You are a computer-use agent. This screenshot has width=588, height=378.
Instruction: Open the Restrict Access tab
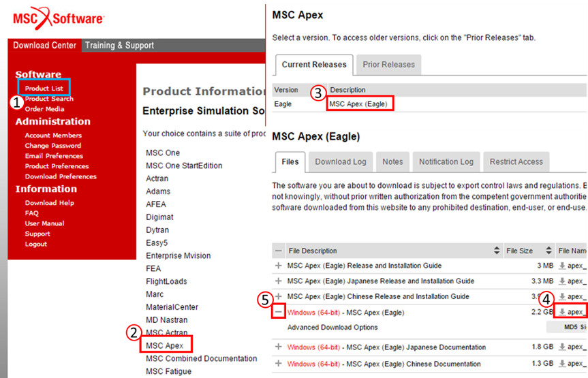click(516, 161)
